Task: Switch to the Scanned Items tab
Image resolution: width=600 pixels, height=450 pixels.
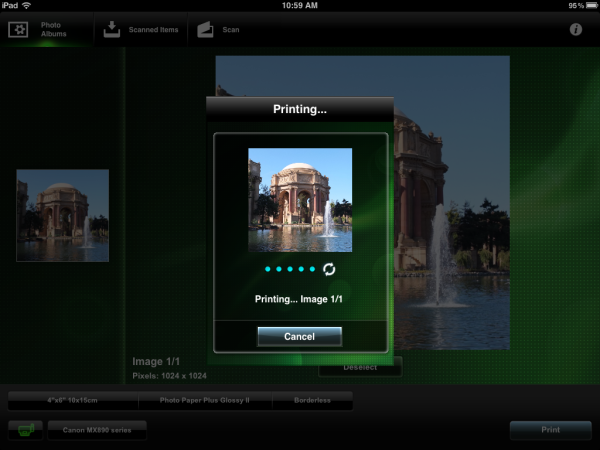Action: point(142,29)
